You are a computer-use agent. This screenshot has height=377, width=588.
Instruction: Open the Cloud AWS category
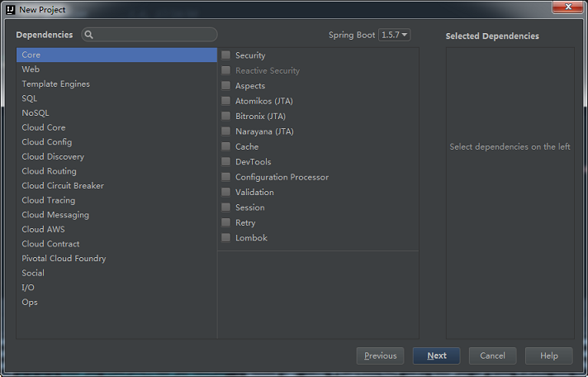click(116, 230)
